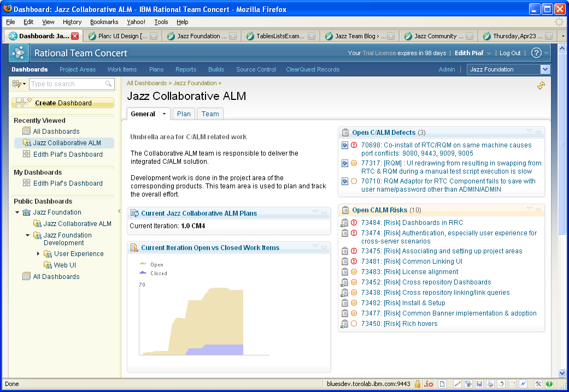Viewport: 569px width, 392px height.
Task: Go to Source Control in the navigation bar
Action: 256,69
